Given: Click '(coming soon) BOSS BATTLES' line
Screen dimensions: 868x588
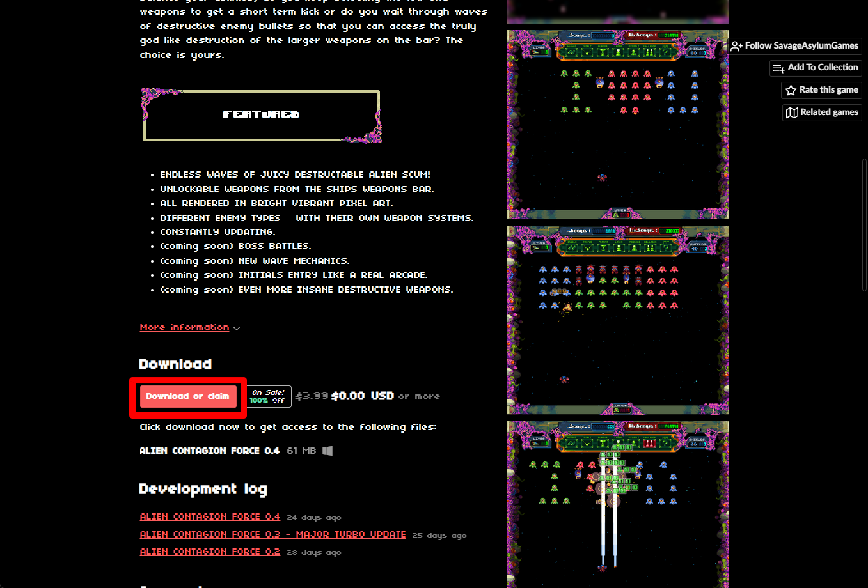Looking at the screenshot, I should tap(235, 246).
